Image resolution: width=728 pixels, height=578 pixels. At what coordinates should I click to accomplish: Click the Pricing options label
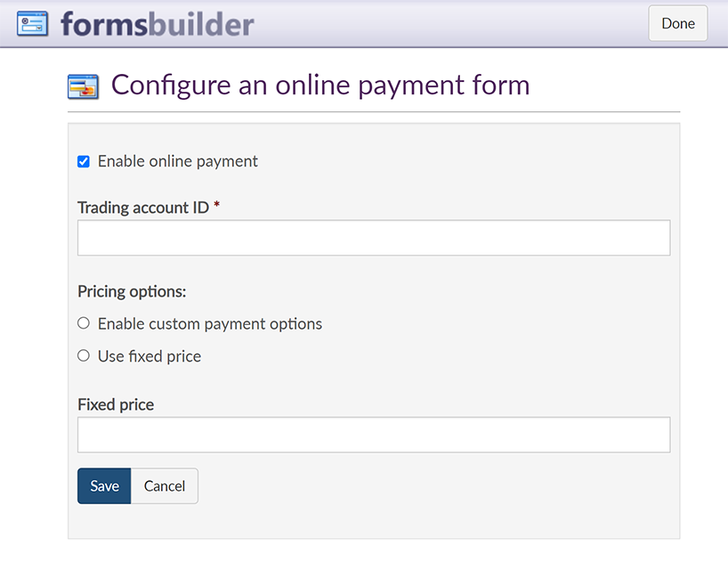tap(132, 291)
